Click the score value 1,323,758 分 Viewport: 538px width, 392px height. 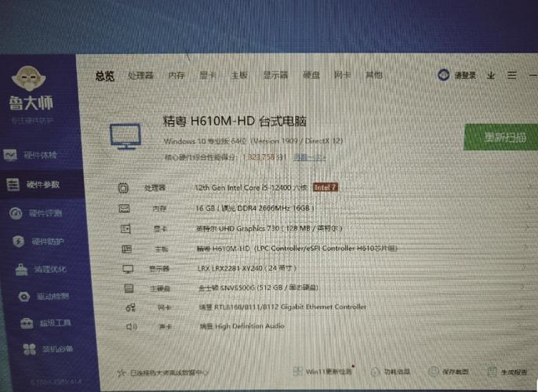264,157
